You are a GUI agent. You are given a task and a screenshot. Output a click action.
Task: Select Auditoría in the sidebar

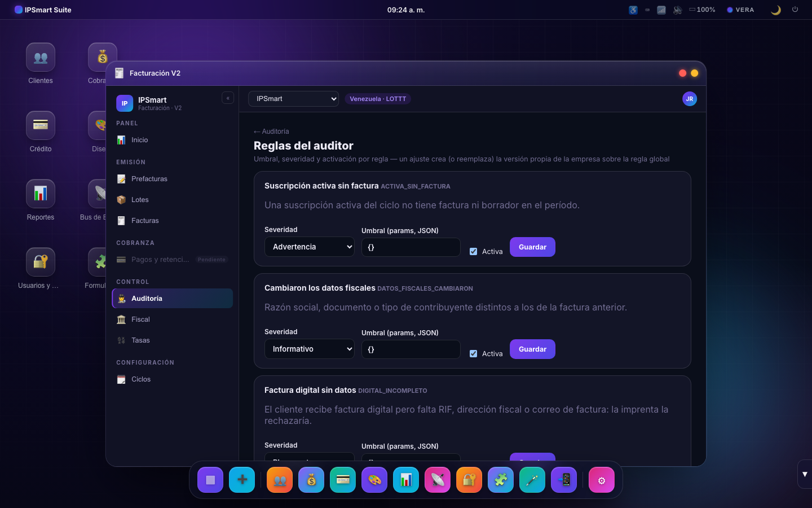pyautogui.click(x=173, y=299)
